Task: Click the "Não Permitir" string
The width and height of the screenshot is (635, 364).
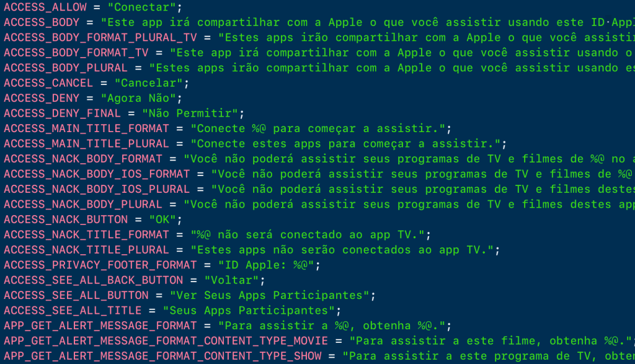Action: pyautogui.click(x=190, y=113)
